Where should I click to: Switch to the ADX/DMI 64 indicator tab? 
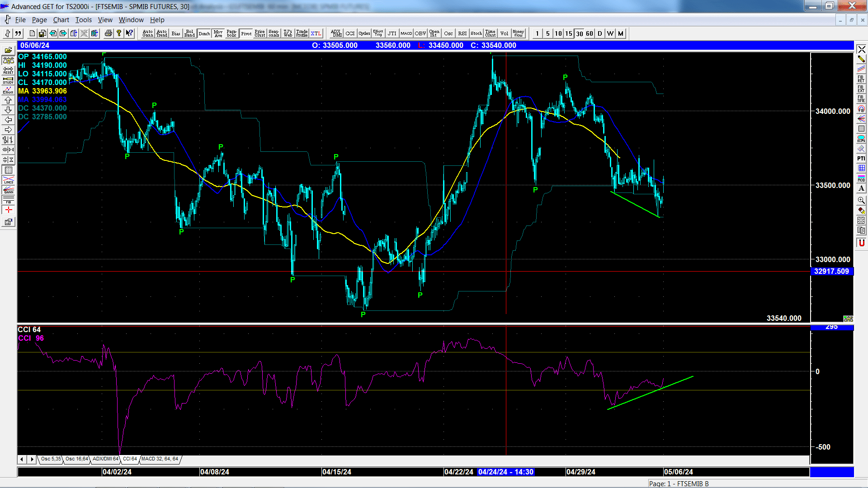(x=105, y=459)
